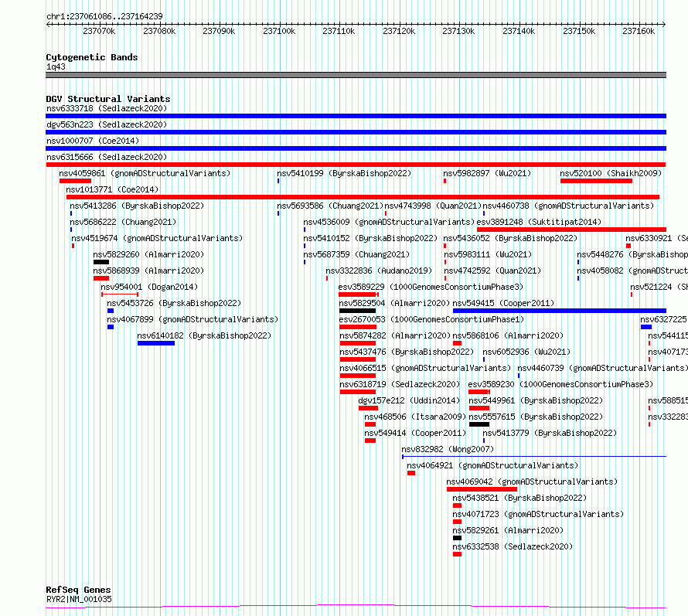The image size is (688, 616).
Task: Click the nsv5829260 (Almarri2020) label
Action: pyautogui.click(x=148, y=254)
